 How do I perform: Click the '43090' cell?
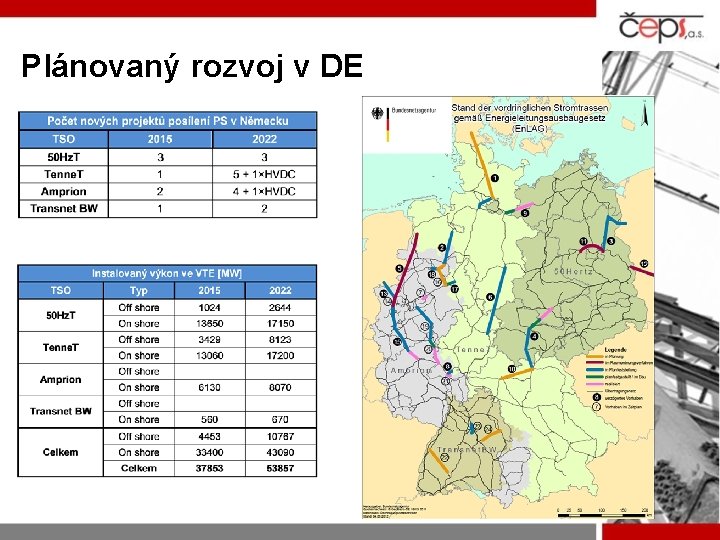tap(280, 452)
